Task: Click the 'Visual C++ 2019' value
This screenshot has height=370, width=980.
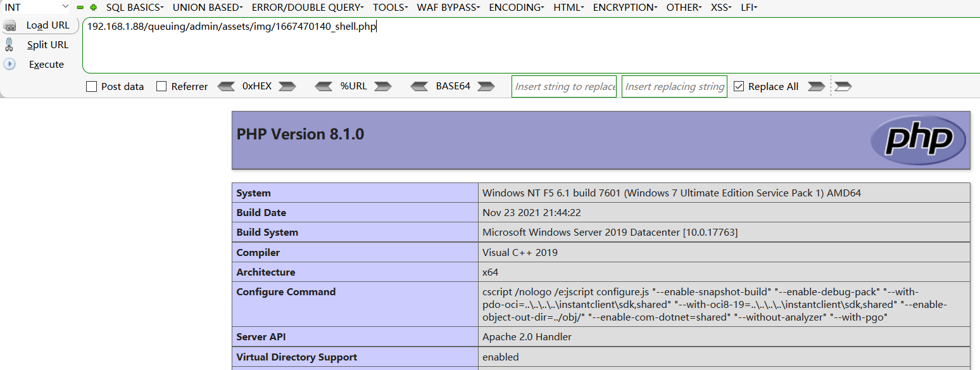Action: click(520, 253)
